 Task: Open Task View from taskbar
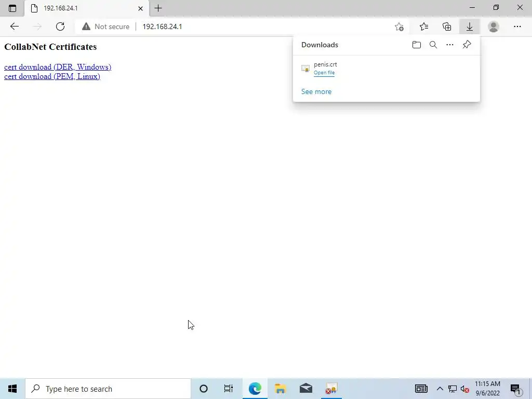pos(229,389)
